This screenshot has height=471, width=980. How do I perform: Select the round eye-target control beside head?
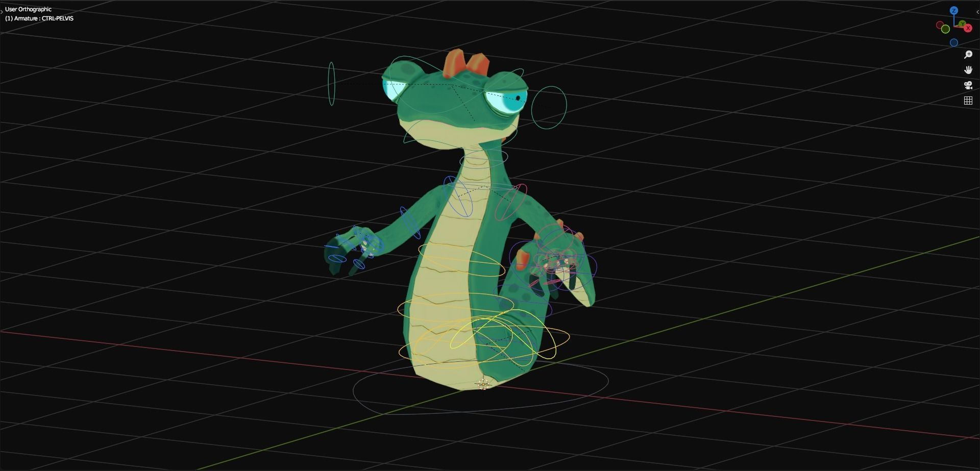549,107
